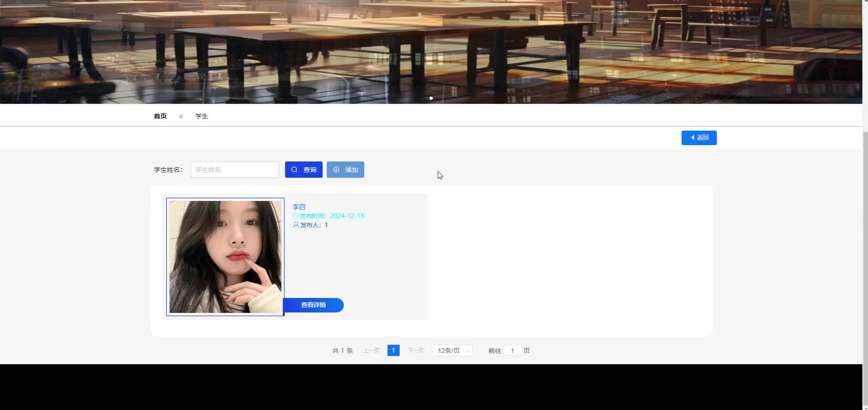Click the 返回 back button
Viewport: 868px width, 410px height.
[699, 138]
